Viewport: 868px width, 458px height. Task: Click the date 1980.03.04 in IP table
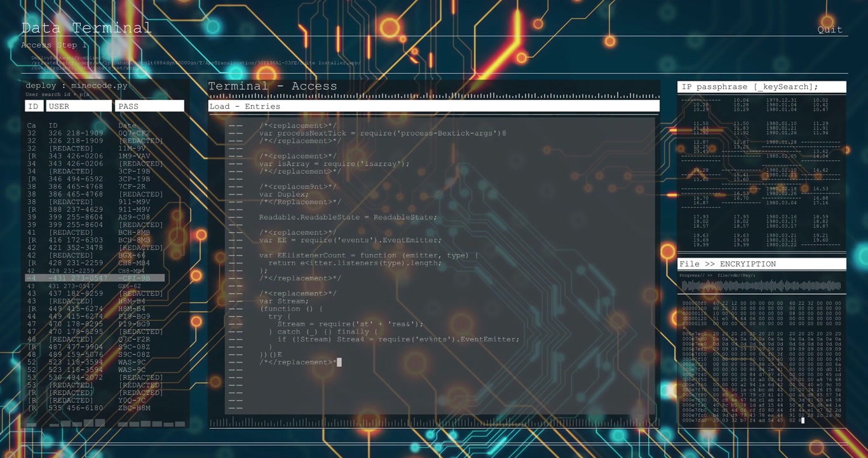tap(781, 203)
